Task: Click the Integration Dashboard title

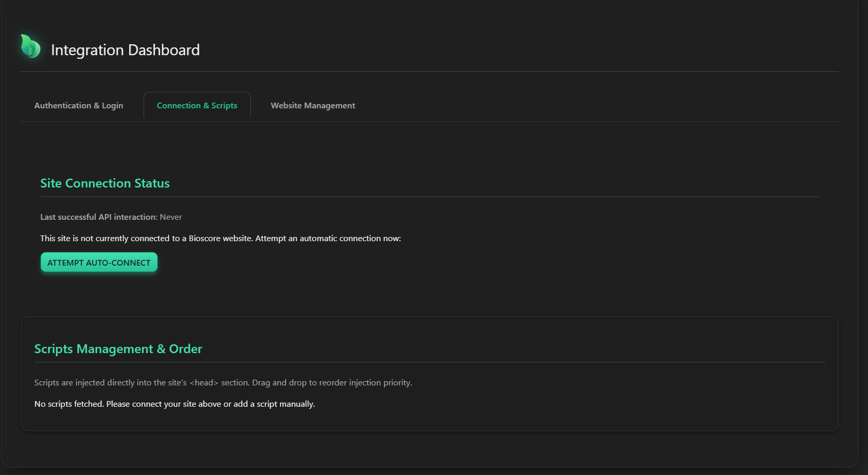Action: pyautogui.click(x=125, y=50)
